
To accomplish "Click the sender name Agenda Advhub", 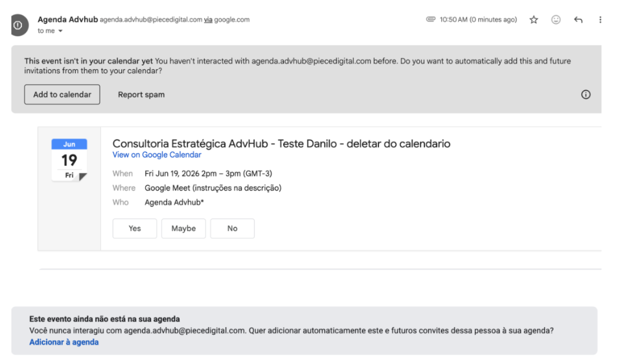I will [x=68, y=19].
